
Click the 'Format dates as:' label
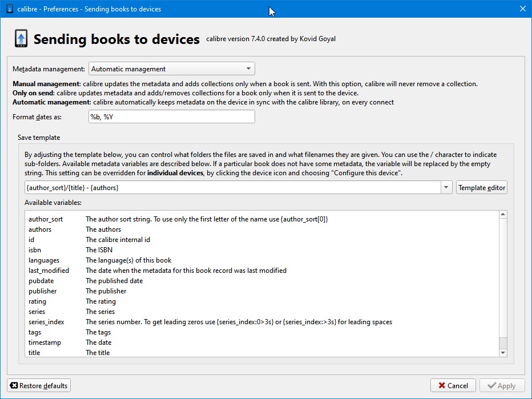coord(37,117)
